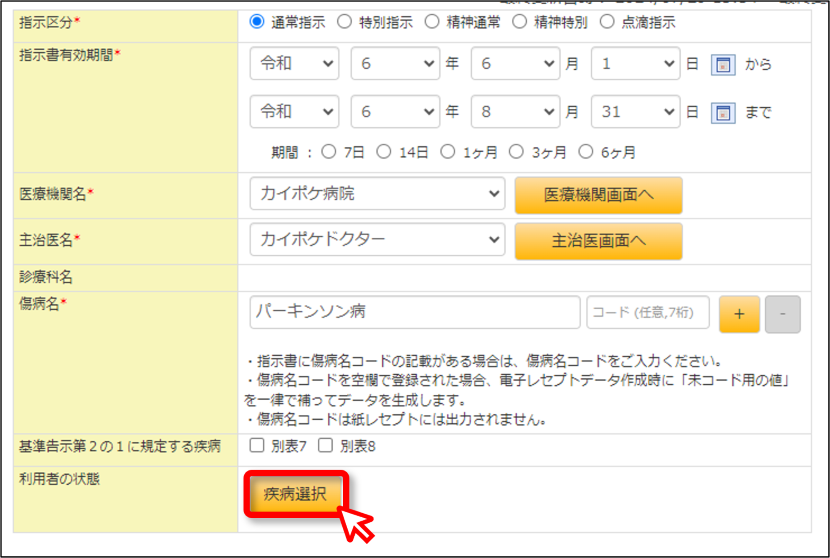Viewport: 830px width, 558px height.
Task: Select 特別指示 radio button
Action: [x=345, y=22]
